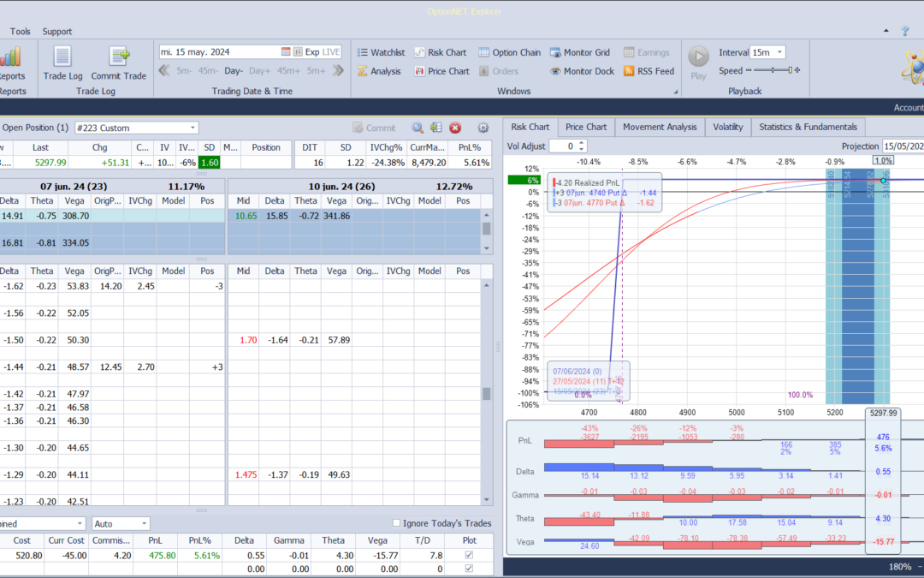The height and width of the screenshot is (578, 924).
Task: Click the Vol Adjust value field
Action: [563, 146]
